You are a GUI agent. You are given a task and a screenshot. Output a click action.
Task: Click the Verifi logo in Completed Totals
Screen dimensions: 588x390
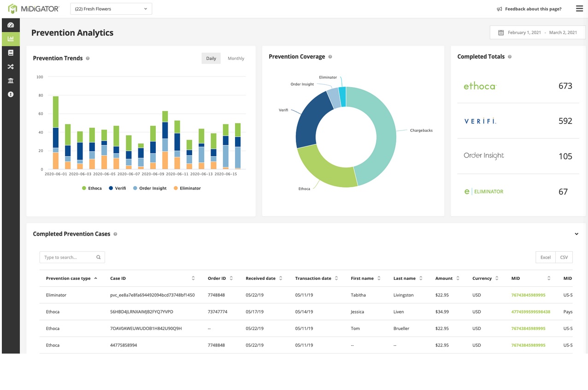click(480, 121)
